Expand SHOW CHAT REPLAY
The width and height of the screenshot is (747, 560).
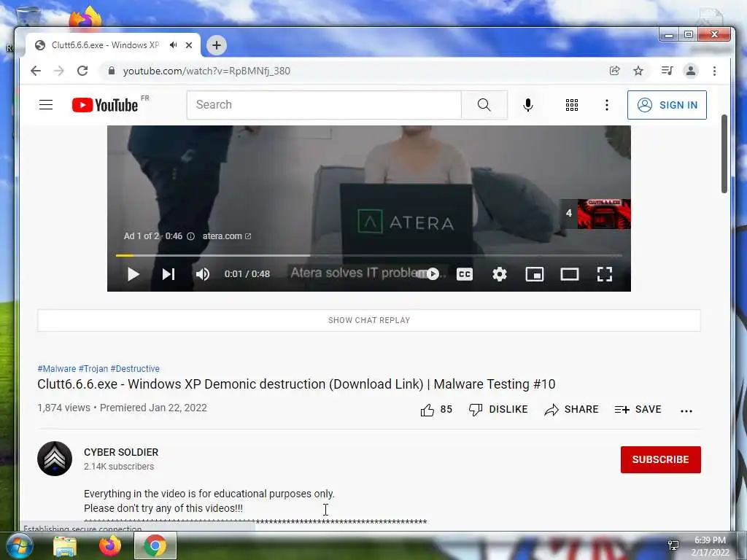tap(369, 321)
